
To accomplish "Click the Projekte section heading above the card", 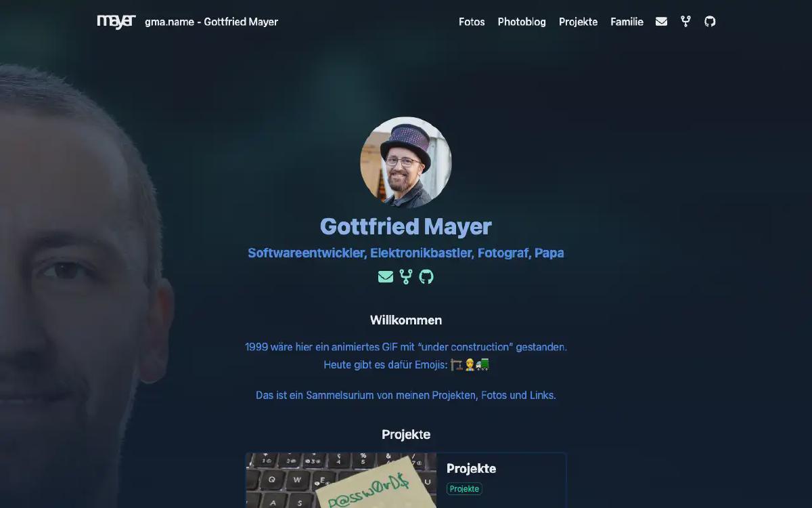I will [x=406, y=434].
